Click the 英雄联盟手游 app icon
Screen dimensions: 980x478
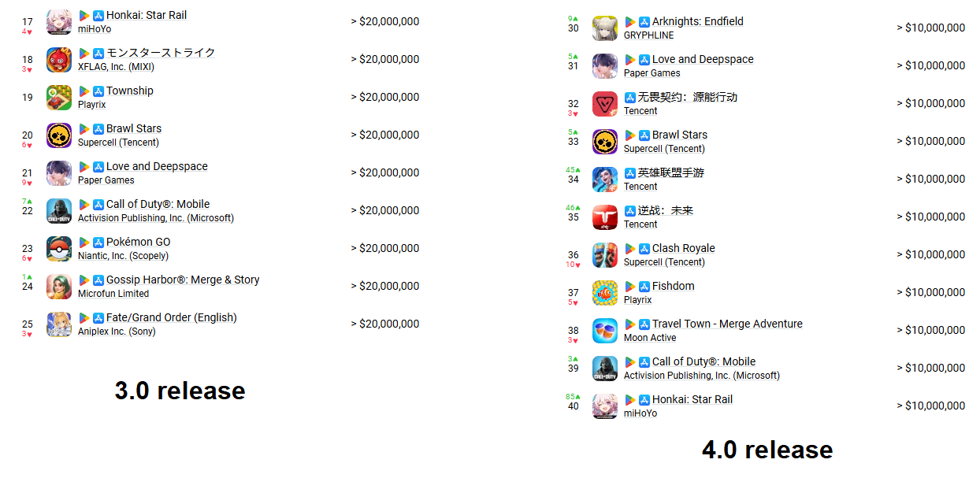605,180
